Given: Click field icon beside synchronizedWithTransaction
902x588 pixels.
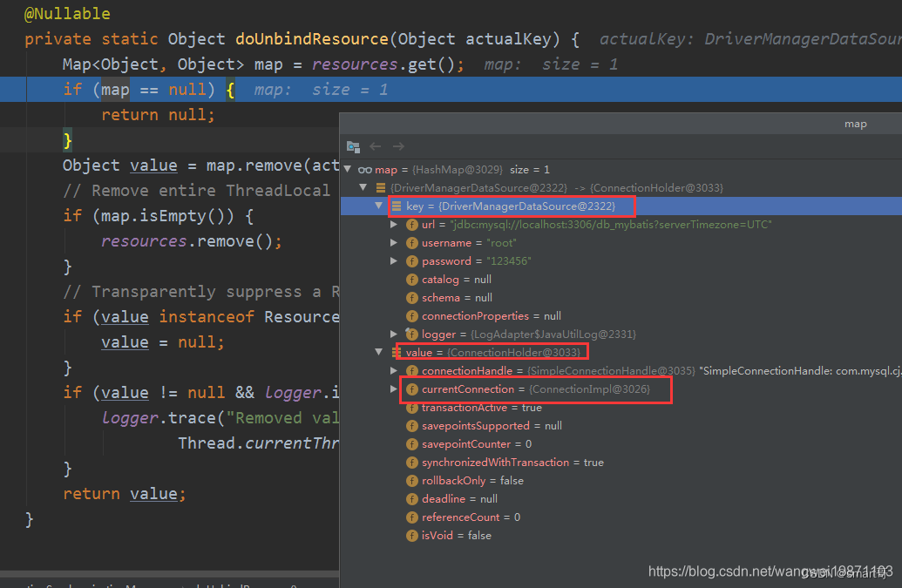Looking at the screenshot, I should click(x=412, y=463).
